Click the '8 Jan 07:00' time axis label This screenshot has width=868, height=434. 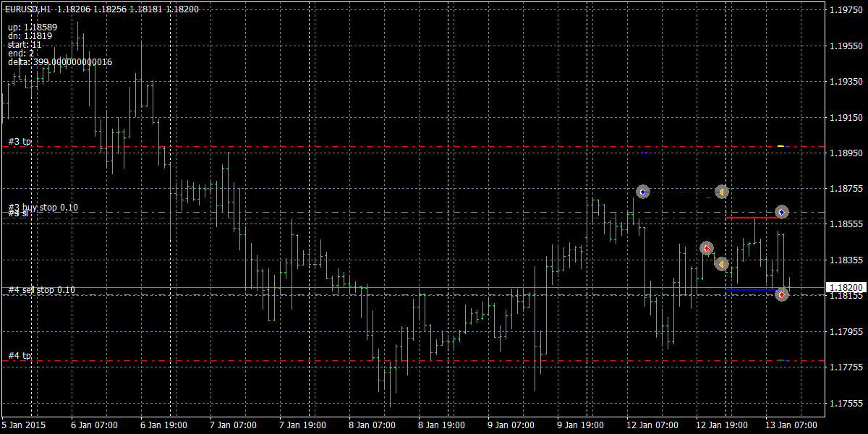pos(373,425)
